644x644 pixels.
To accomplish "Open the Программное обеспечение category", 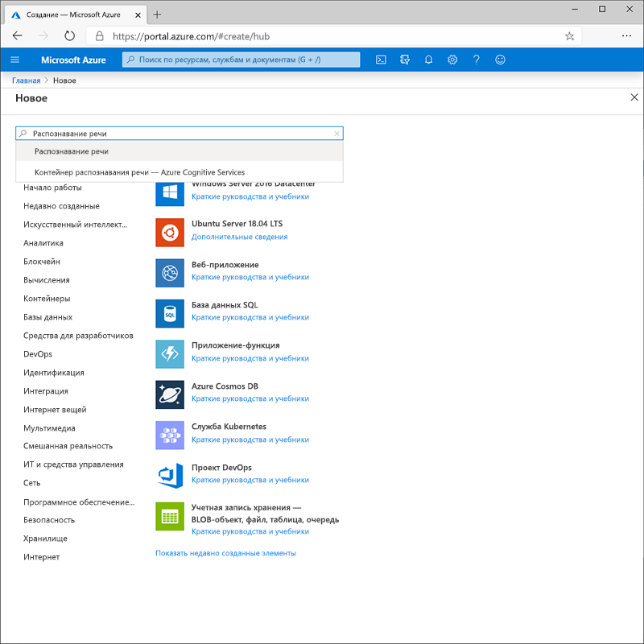I will (79, 502).
